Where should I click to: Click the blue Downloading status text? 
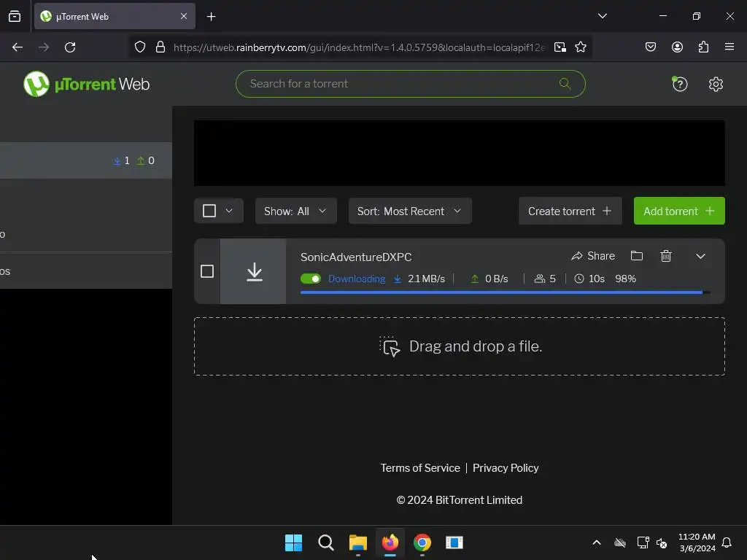coord(357,279)
